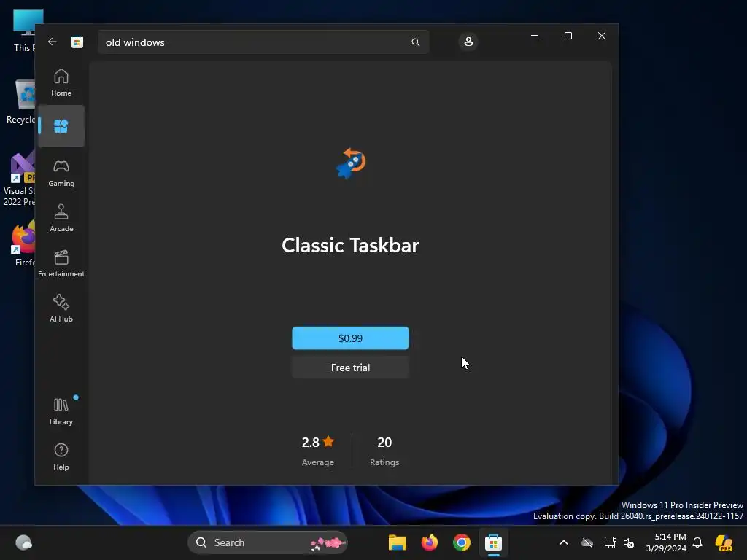Viewport: 747px width, 560px height.
Task: Click the Microsoft Store logo icon
Action: pos(77,42)
